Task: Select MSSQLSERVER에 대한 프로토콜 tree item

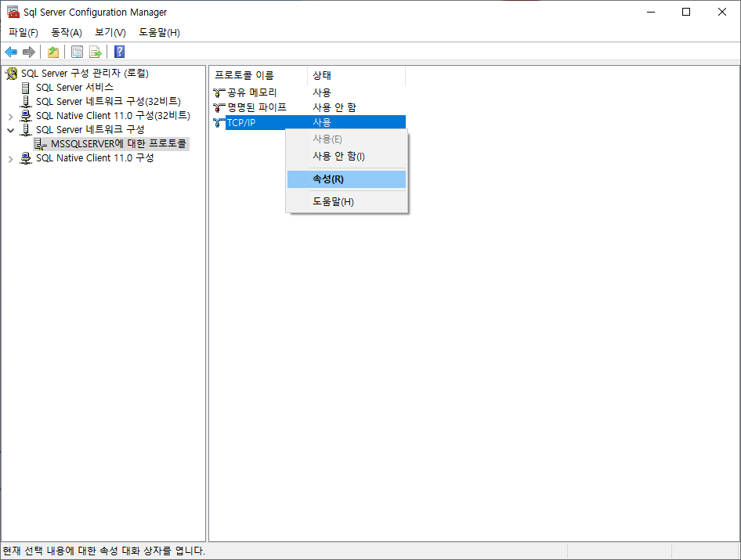Action: click(x=118, y=143)
